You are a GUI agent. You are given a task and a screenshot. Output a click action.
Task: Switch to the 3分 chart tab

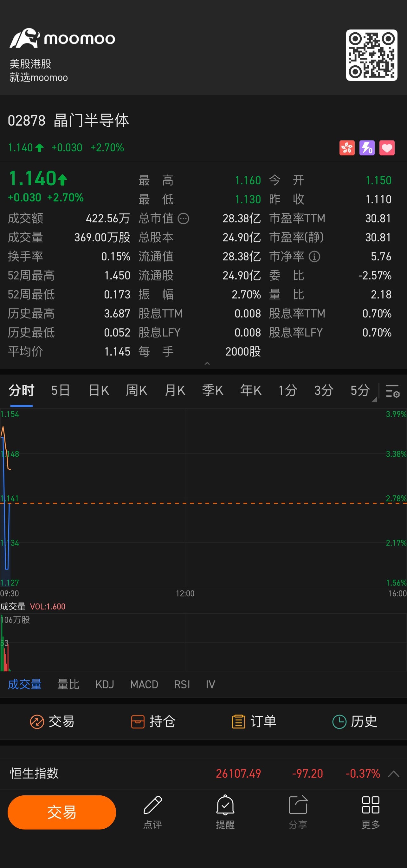324,390
